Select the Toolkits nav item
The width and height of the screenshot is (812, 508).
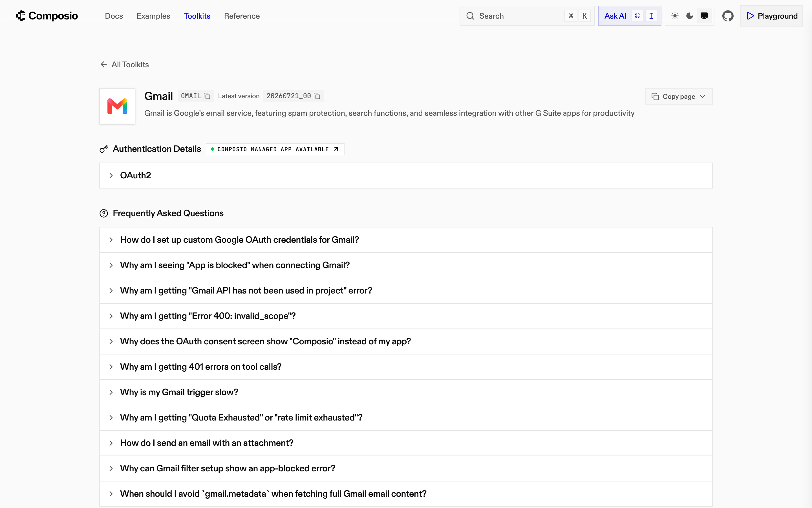197,16
